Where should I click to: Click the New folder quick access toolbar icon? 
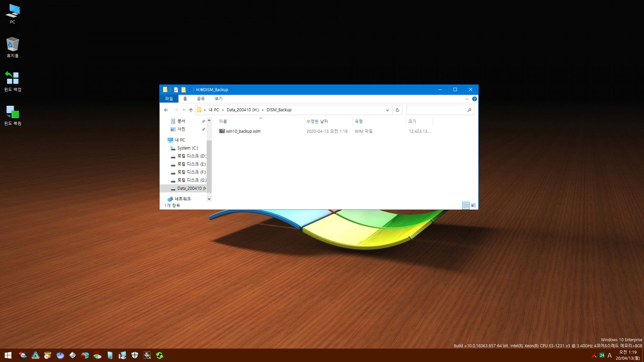(x=183, y=90)
